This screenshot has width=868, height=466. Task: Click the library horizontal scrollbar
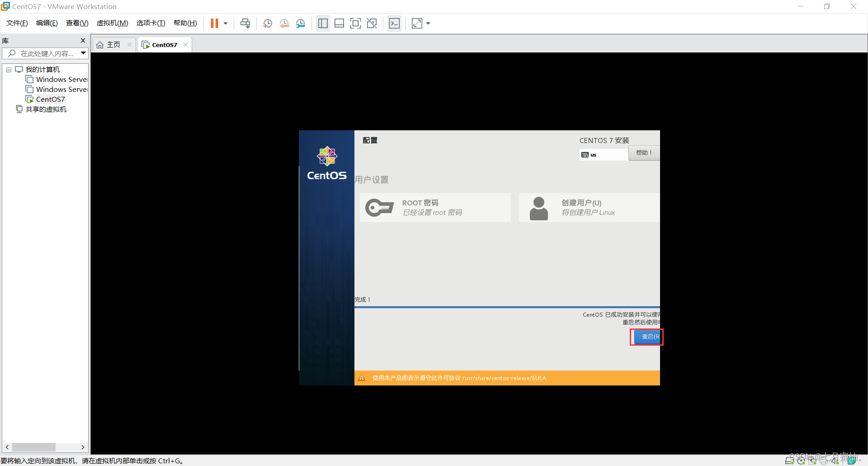(x=34, y=447)
